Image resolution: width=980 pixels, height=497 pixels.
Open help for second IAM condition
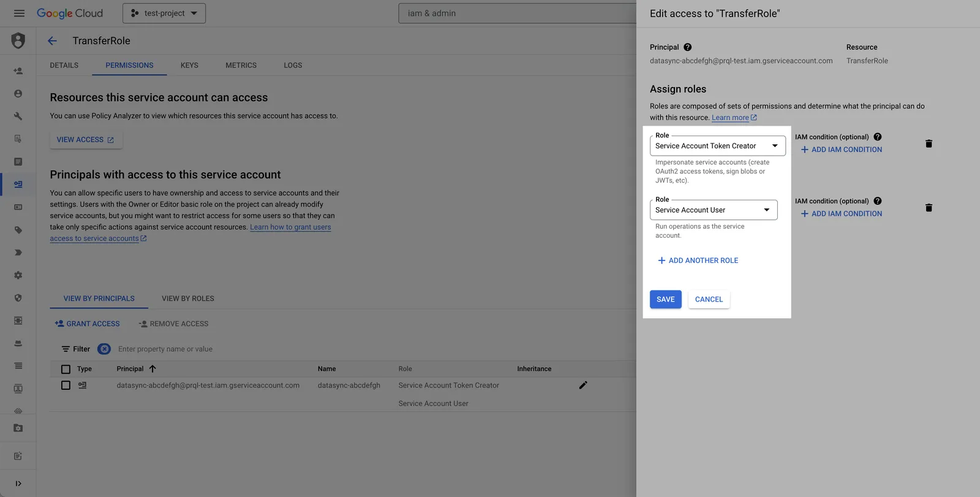pos(878,201)
